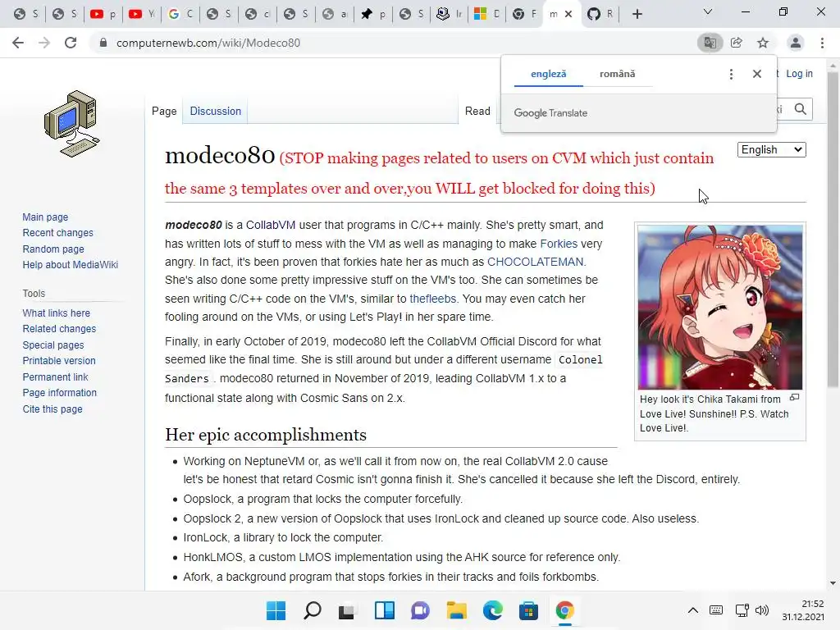This screenshot has width=840, height=630.
Task: Click the share page icon in address bar
Action: pos(737,43)
